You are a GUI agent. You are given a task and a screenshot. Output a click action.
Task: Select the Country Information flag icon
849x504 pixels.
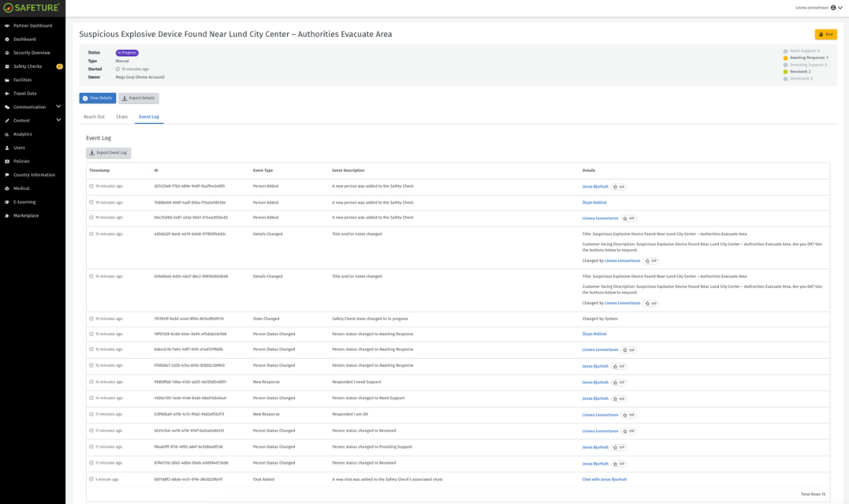click(x=7, y=175)
